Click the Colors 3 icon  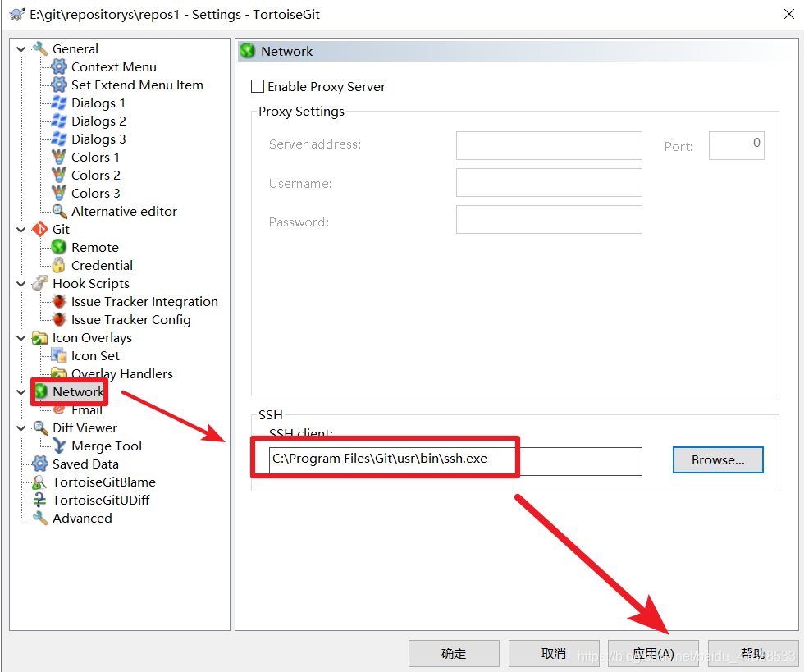pyautogui.click(x=59, y=193)
